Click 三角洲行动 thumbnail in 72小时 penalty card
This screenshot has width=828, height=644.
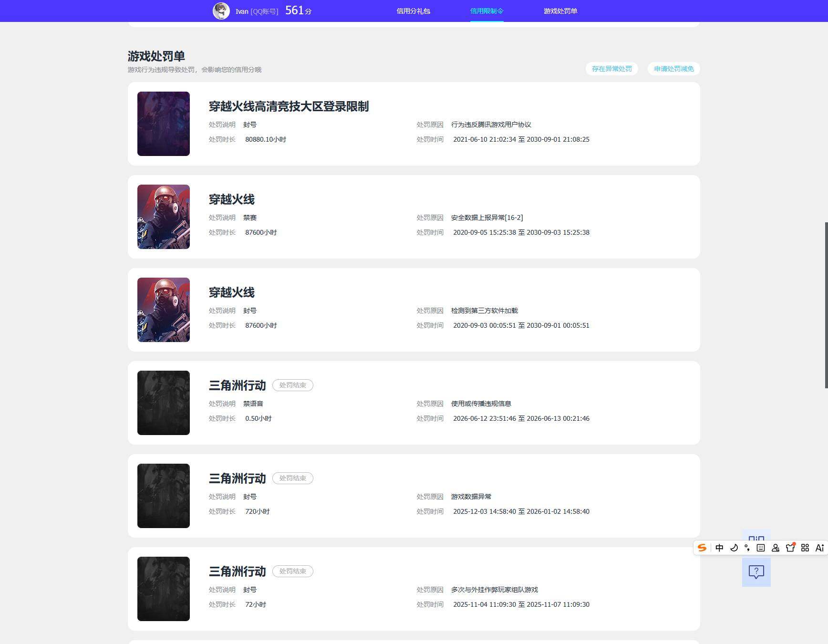coord(164,589)
